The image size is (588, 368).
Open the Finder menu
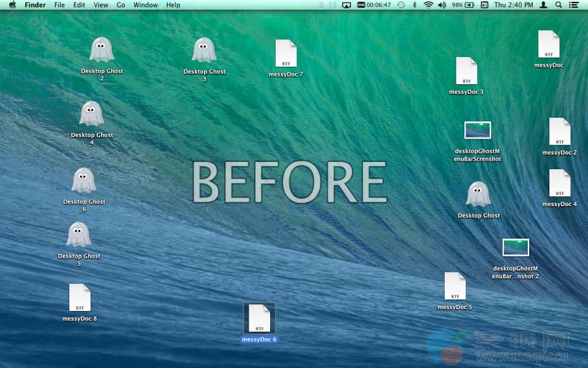[35, 5]
